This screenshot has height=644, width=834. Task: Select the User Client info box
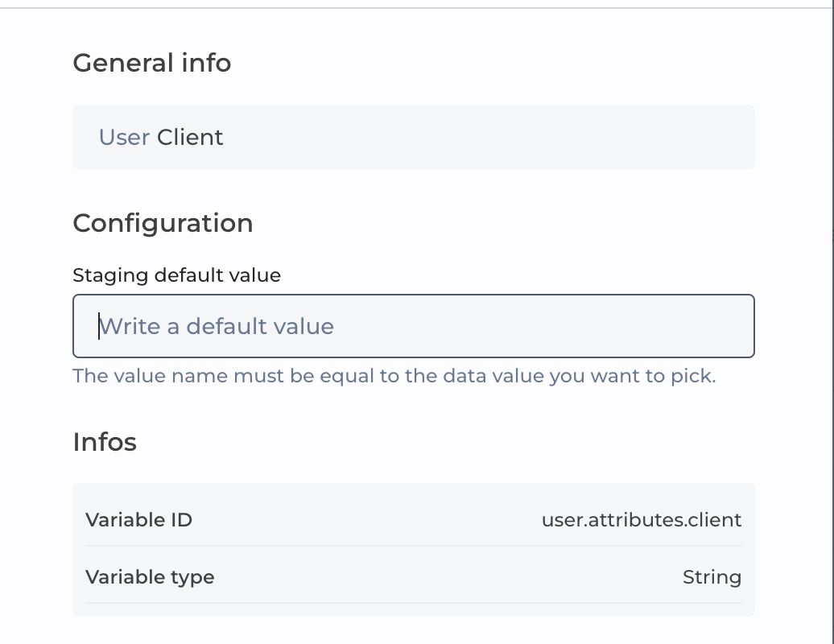(x=413, y=137)
